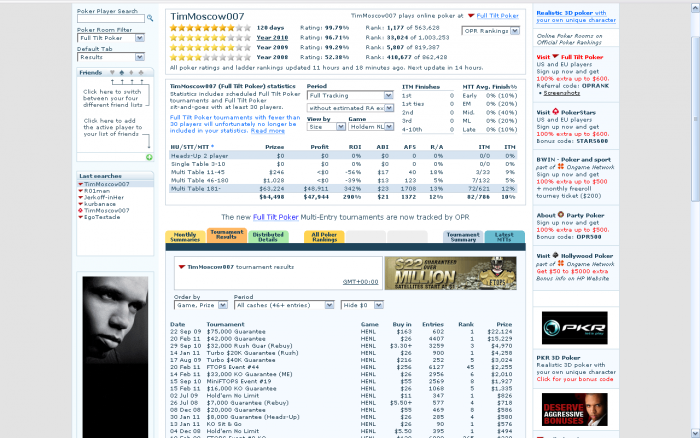This screenshot has width=700, height=438.
Task: Select first TimMoscow007 entry in Last searches
Action: click(107, 184)
